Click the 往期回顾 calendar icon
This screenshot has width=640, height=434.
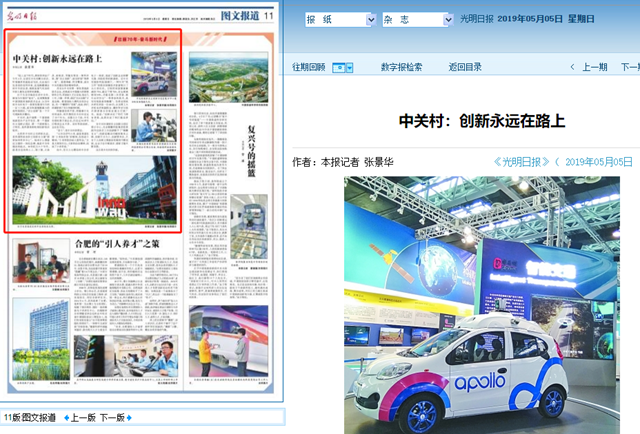point(338,67)
